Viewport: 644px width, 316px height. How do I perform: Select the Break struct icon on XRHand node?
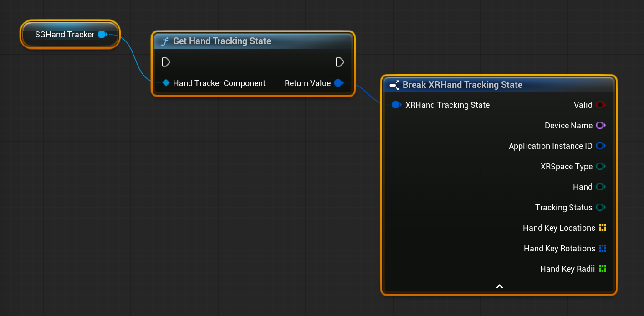click(x=394, y=85)
